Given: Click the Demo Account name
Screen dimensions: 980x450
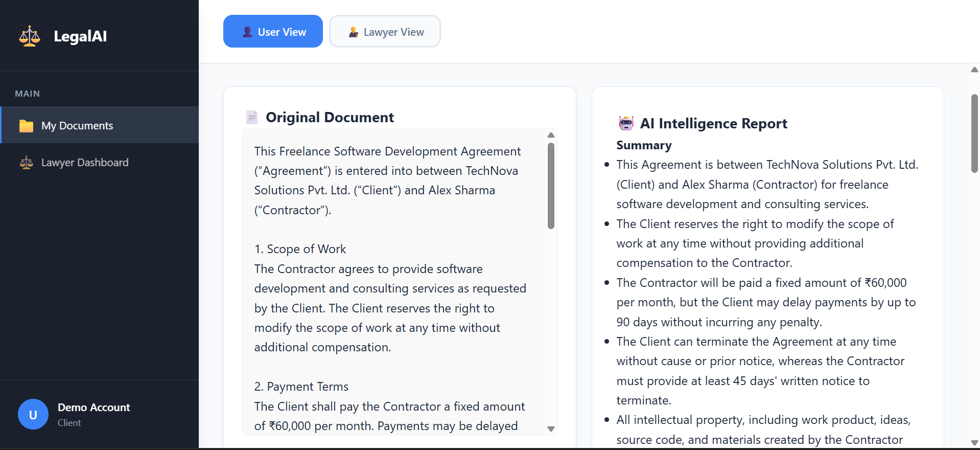Looking at the screenshot, I should pyautogui.click(x=94, y=408).
